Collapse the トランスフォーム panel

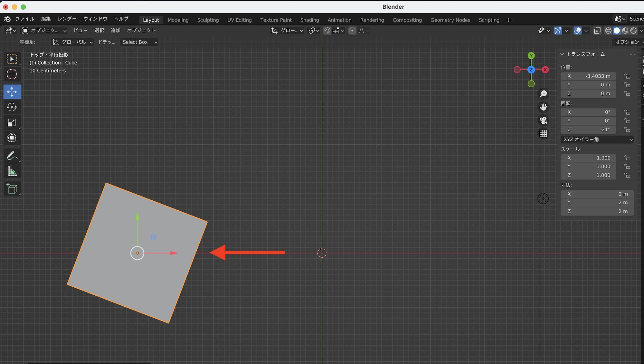click(562, 54)
